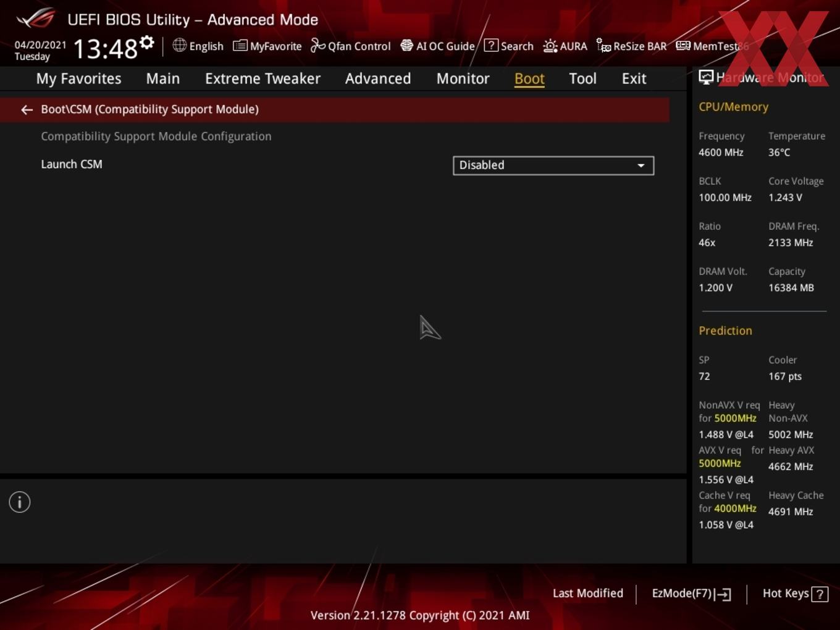The width and height of the screenshot is (840, 630).
Task: Click Hot Keys question mark box
Action: (x=820, y=594)
